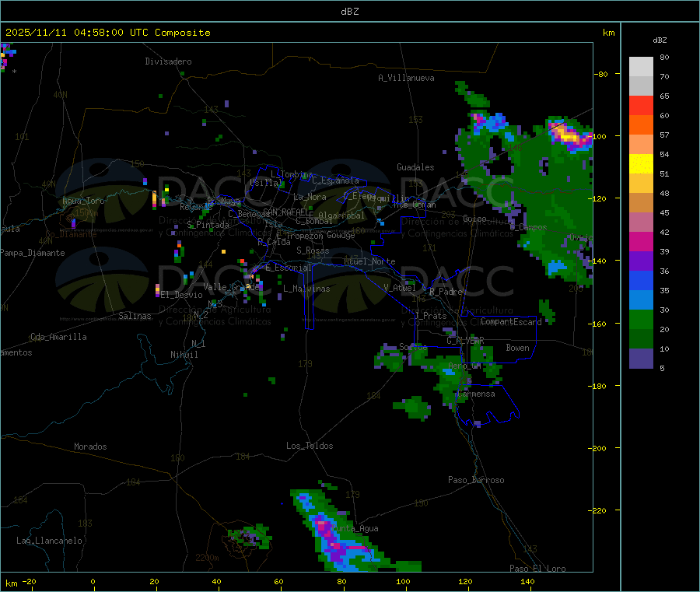Click the Nihuil label

(184, 355)
